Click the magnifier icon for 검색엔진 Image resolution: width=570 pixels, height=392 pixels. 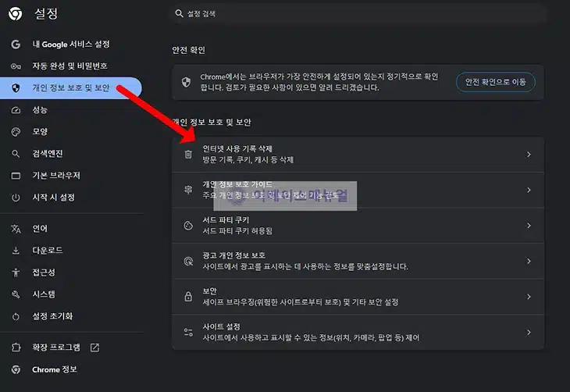click(x=16, y=154)
